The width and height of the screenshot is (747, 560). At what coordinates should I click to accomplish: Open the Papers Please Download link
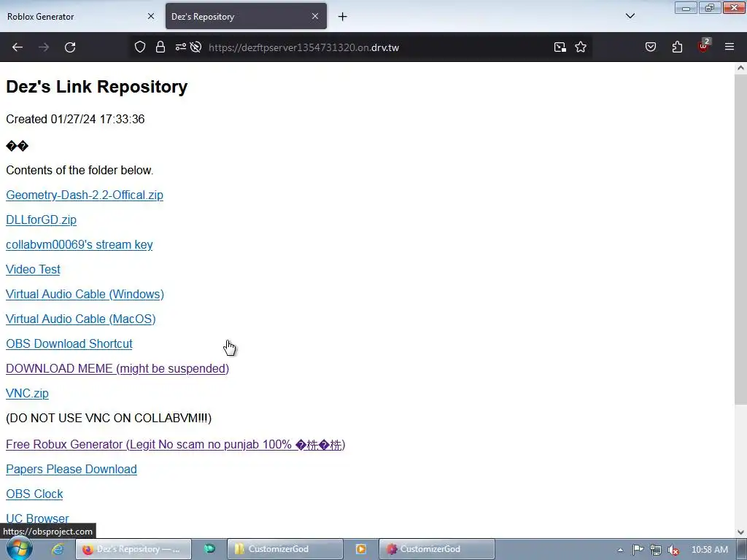[x=71, y=470]
